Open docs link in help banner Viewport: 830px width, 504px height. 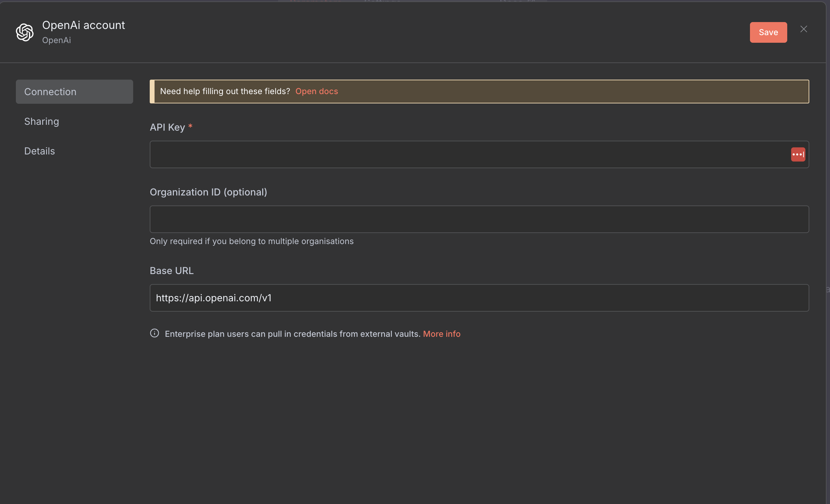pos(317,91)
